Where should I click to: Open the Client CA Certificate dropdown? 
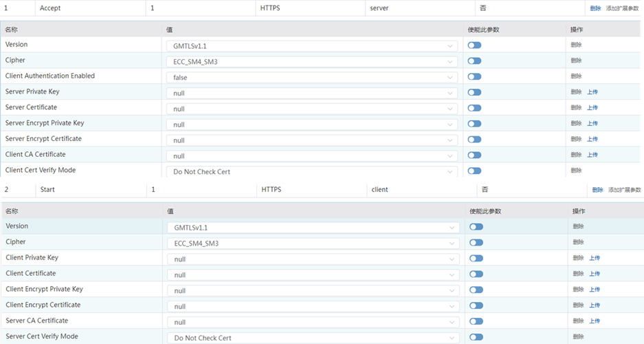tap(312, 156)
